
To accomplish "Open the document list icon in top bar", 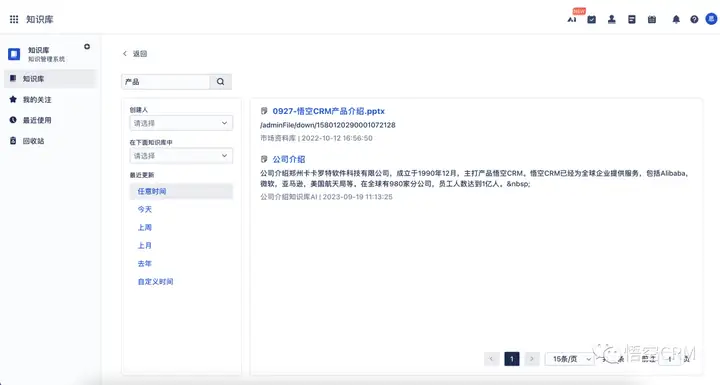I will pyautogui.click(x=632, y=19).
